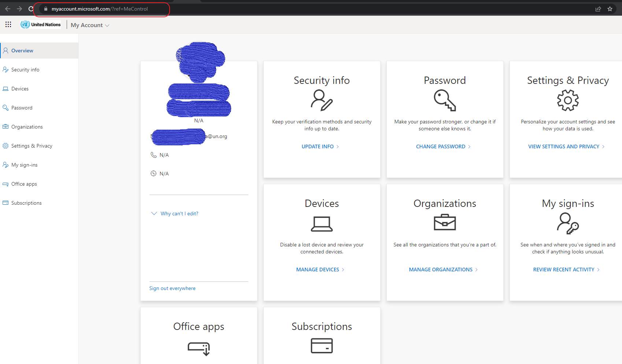The image size is (622, 364).
Task: Click the Settings & Privacy card heading
Action: 568,81
